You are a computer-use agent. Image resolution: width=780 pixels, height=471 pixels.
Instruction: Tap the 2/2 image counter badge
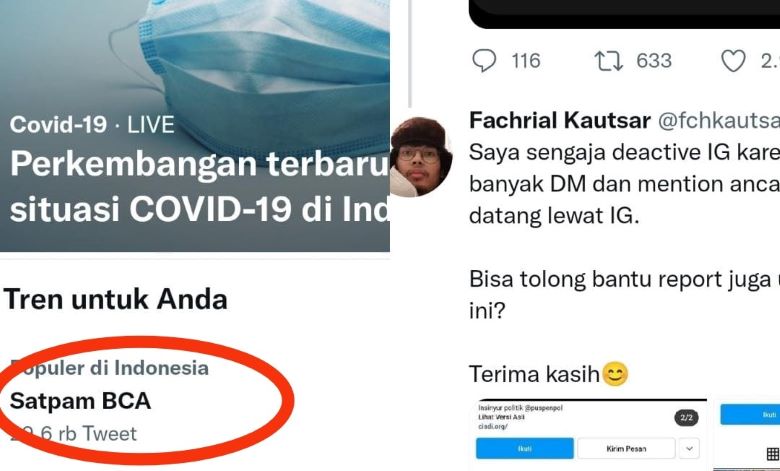686,417
